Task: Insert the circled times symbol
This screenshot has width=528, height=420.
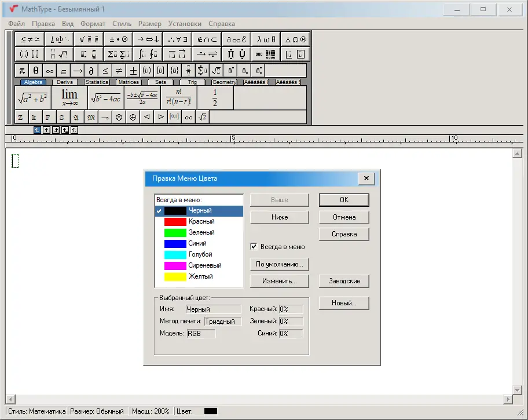Action: [119, 117]
